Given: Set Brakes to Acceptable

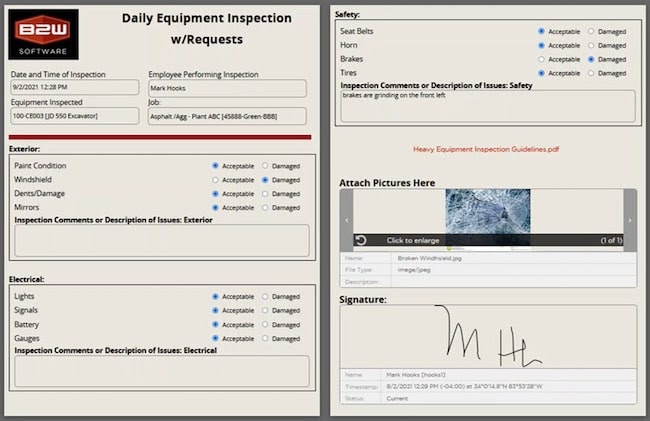Looking at the screenshot, I should tap(541, 59).
